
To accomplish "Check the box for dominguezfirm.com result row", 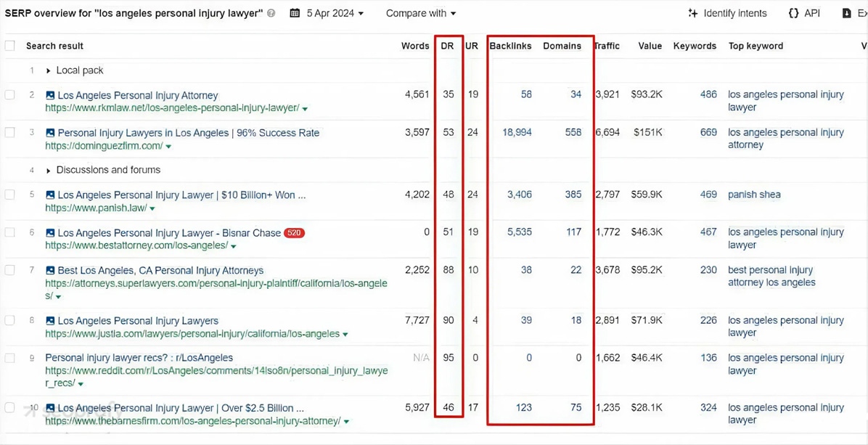I will [10, 132].
